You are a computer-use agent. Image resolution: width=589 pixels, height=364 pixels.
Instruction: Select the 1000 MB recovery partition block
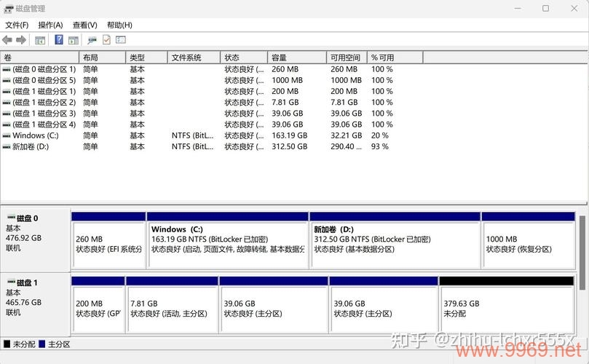(x=528, y=240)
